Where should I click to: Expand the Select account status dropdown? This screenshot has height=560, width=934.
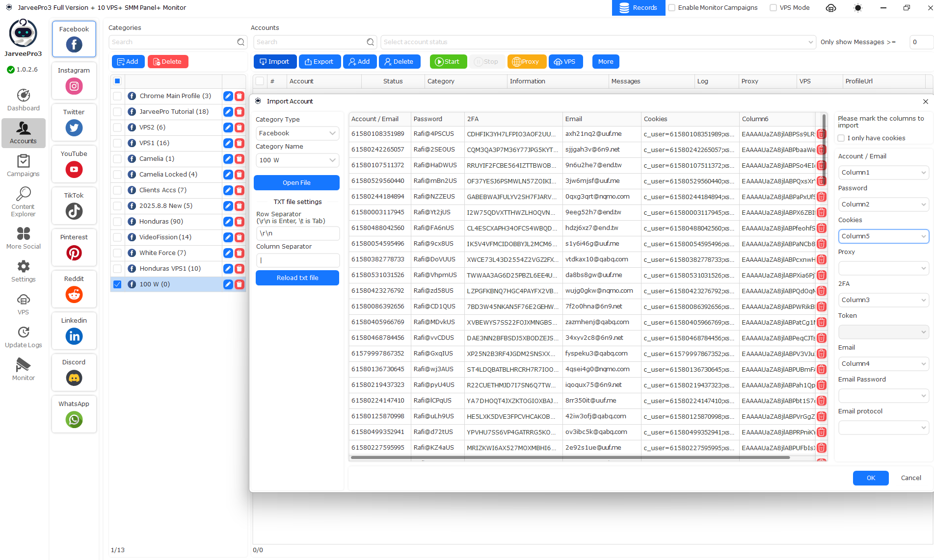coord(597,42)
